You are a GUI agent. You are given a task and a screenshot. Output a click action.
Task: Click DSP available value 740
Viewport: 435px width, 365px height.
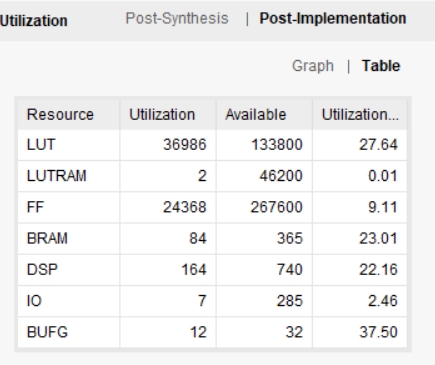click(290, 269)
